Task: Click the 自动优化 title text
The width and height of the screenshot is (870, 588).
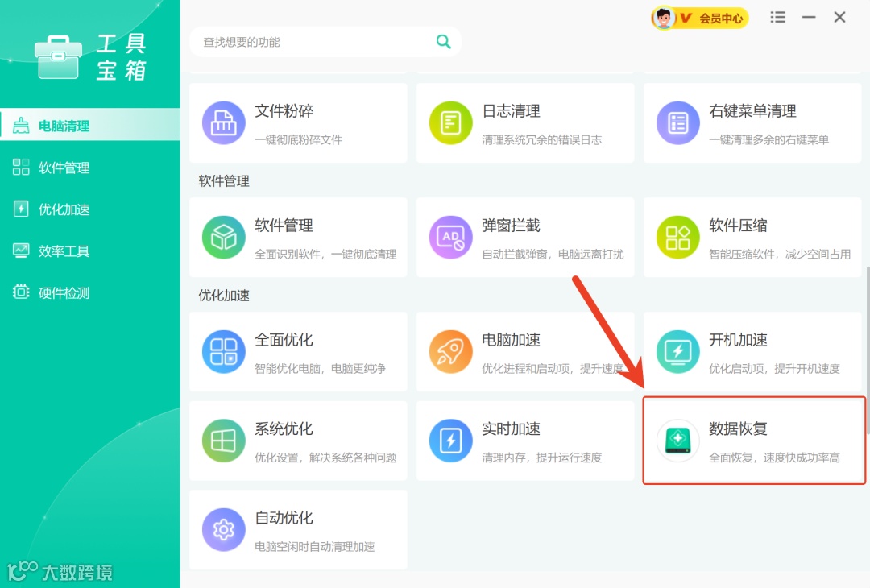Action: click(284, 518)
